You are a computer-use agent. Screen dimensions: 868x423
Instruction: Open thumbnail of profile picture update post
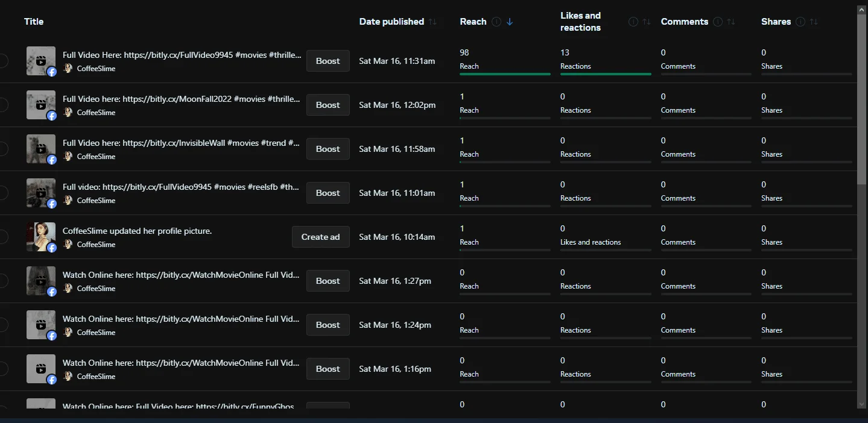(x=41, y=237)
